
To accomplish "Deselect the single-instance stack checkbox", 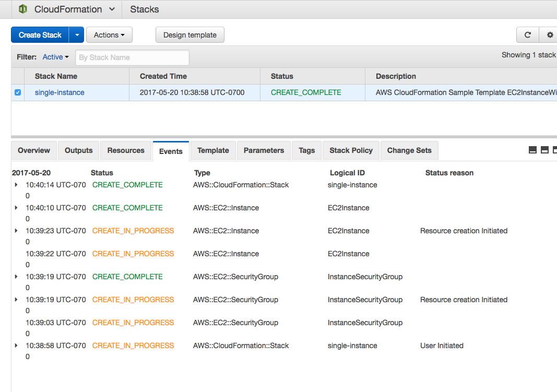I will (17, 92).
